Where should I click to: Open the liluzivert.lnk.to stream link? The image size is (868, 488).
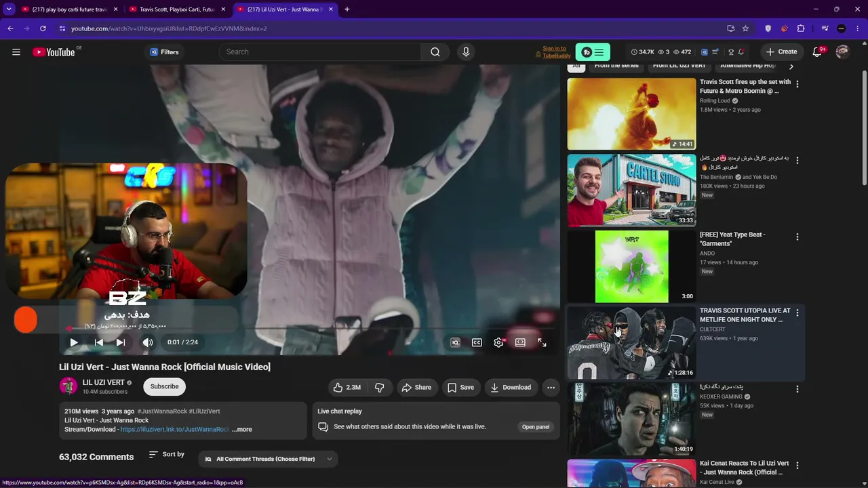[x=175, y=430]
